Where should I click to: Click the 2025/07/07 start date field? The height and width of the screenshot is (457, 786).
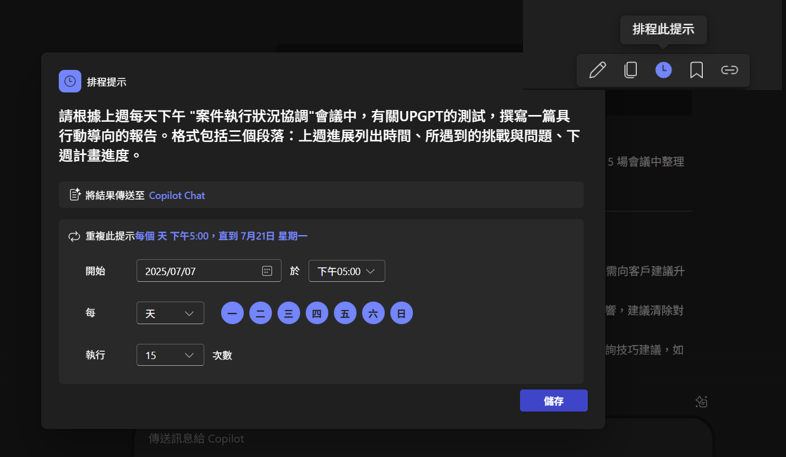coord(209,271)
